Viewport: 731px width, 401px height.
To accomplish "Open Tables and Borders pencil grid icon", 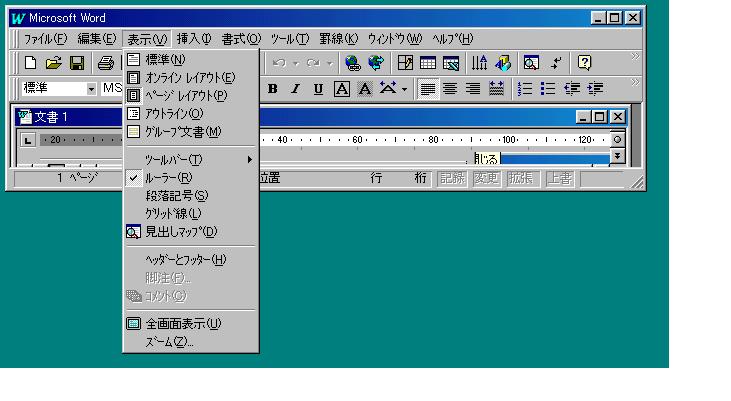I will click(405, 62).
